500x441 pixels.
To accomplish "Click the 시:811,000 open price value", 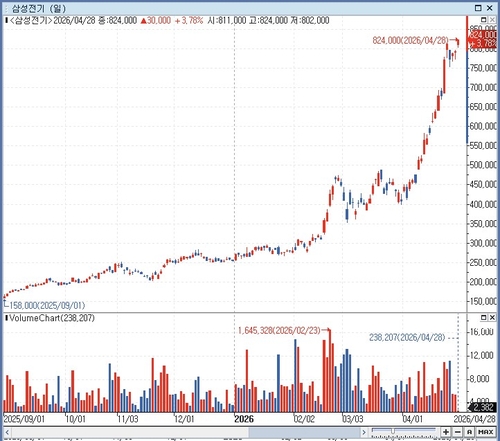I will tap(227, 21).
